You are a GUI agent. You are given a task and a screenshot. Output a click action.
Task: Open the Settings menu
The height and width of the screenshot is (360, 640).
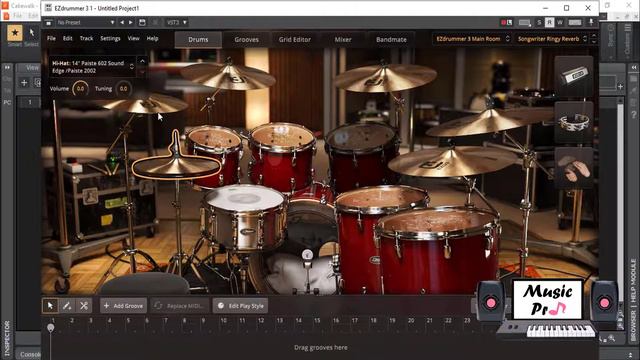110,38
